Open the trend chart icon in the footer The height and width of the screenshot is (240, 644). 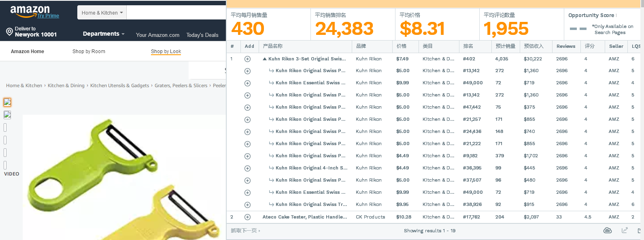click(x=625, y=231)
